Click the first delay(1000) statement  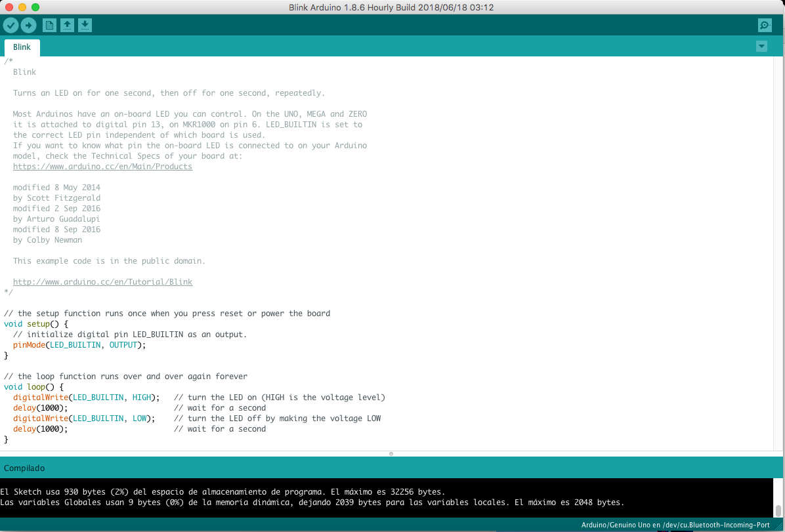click(41, 408)
